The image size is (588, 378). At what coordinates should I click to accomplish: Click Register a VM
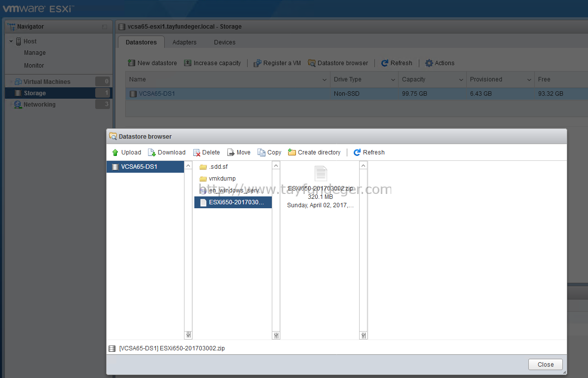click(277, 63)
